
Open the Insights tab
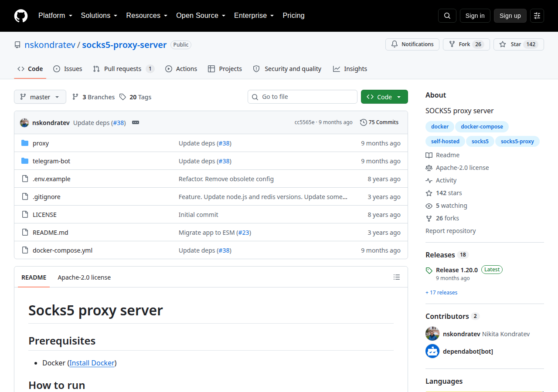[x=350, y=69]
